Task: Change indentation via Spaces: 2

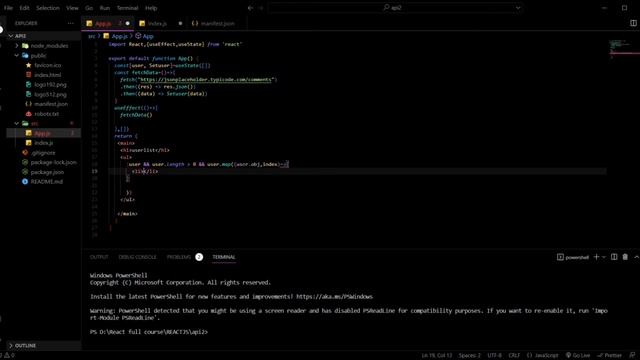Action: pos(469,356)
